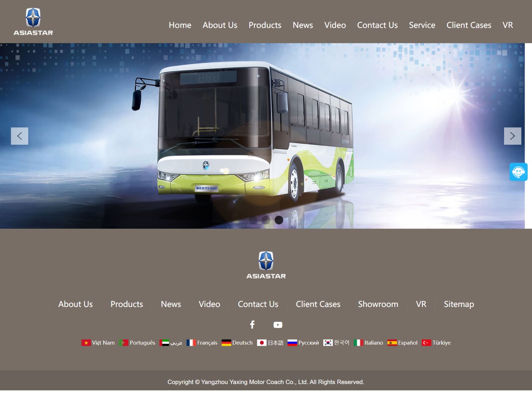The width and height of the screenshot is (532, 399).
Task: Switch language to Русский text
Action: coord(309,343)
